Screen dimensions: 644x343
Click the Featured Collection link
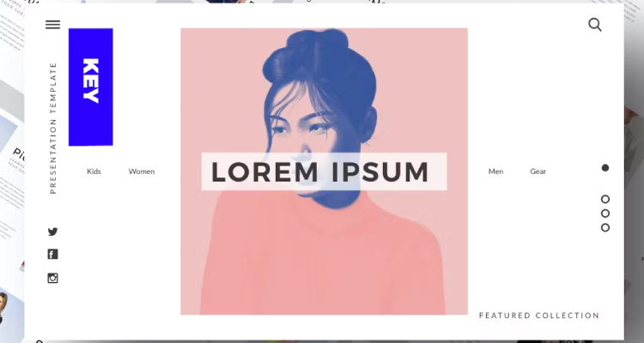[539, 316]
